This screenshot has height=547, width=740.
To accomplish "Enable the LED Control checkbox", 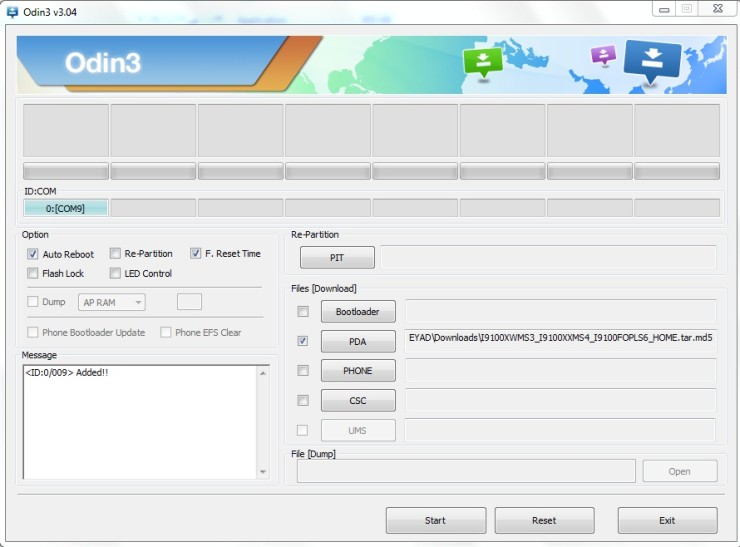I will click(x=115, y=273).
